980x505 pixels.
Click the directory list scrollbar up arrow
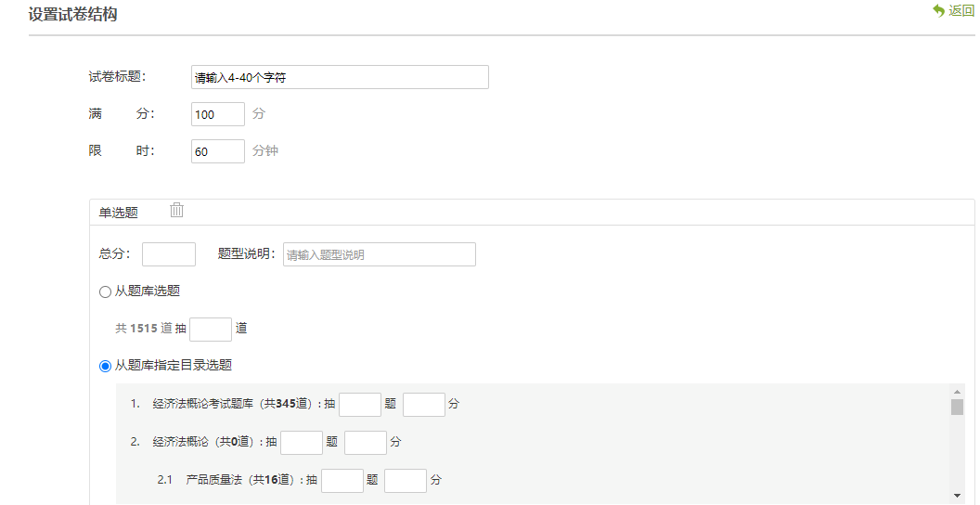(957, 392)
